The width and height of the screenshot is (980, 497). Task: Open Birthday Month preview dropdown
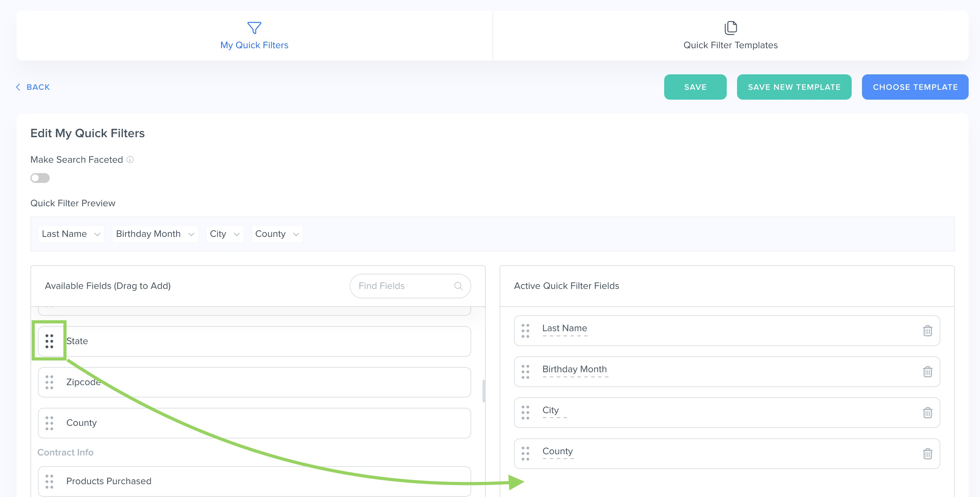(x=155, y=234)
